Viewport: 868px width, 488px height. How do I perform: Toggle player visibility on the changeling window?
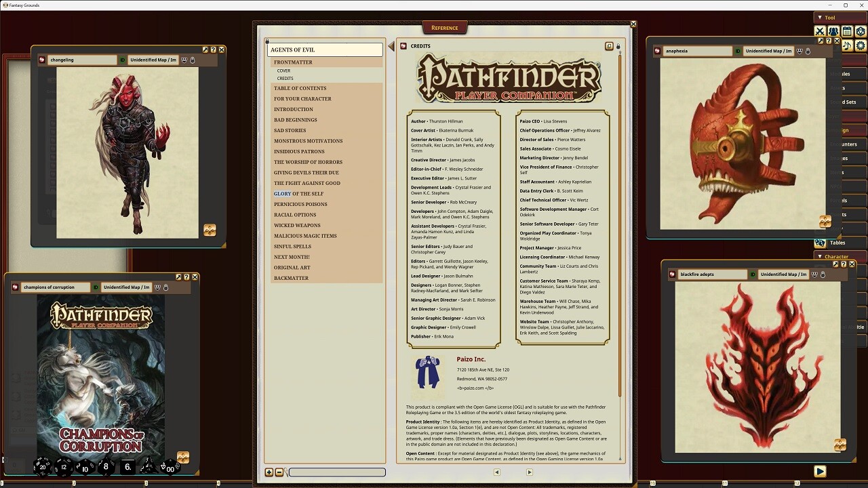click(x=184, y=60)
